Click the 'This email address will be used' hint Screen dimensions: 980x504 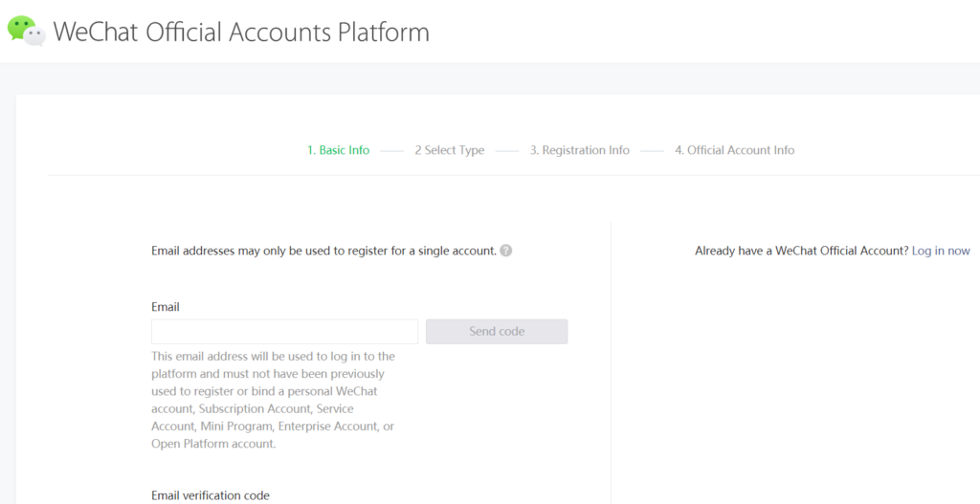pyautogui.click(x=273, y=401)
